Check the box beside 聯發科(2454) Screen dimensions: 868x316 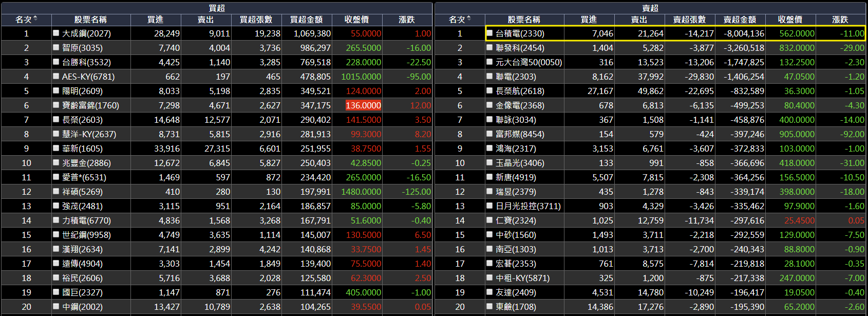[489, 47]
